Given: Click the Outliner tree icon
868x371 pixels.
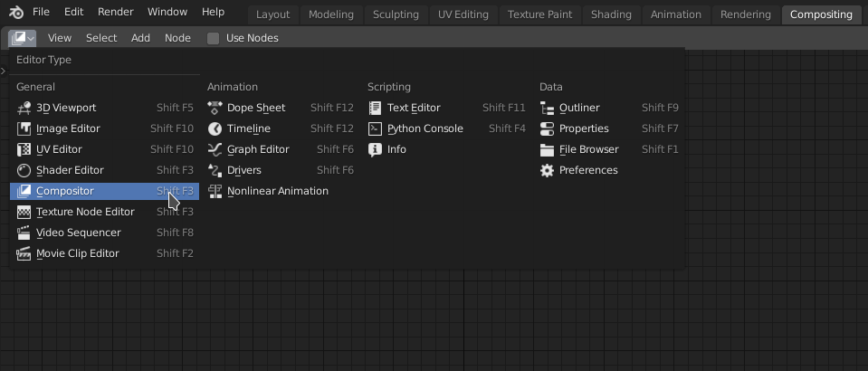Looking at the screenshot, I should [547, 108].
